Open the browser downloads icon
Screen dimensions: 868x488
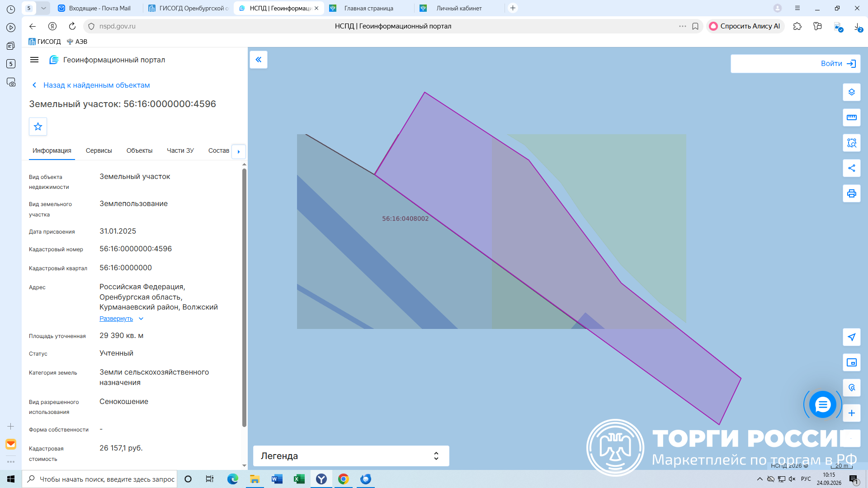pos(858,27)
